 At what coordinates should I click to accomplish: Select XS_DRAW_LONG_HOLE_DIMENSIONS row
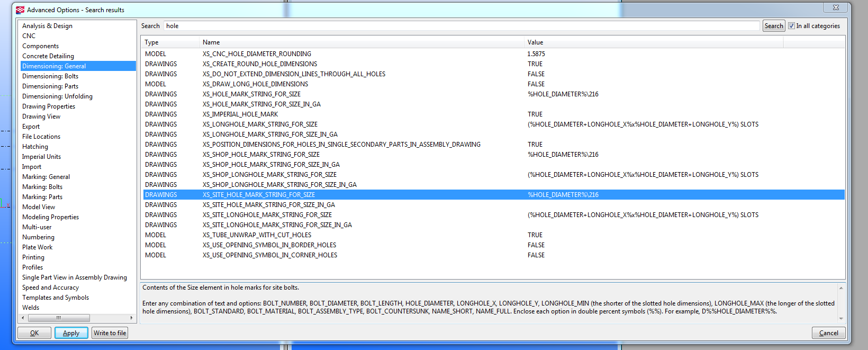(x=493, y=84)
